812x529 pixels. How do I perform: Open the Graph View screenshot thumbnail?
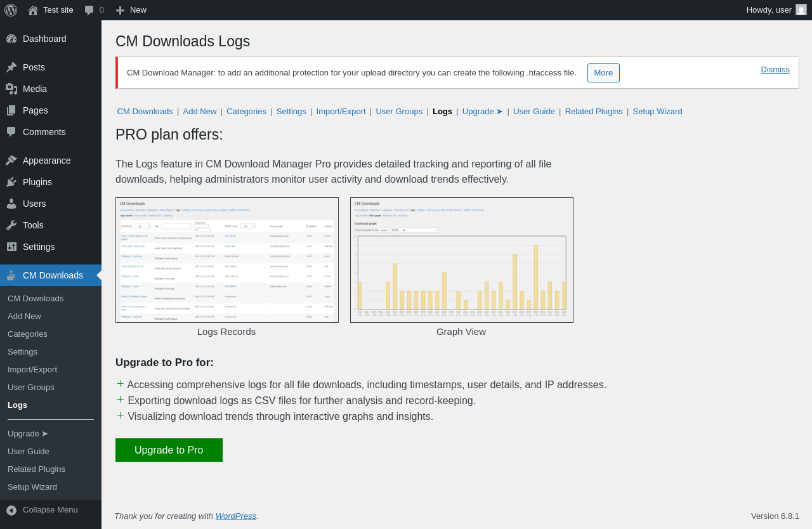[462, 260]
